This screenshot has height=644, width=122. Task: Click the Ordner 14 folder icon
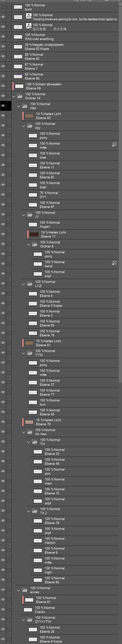click(x=20, y=96)
